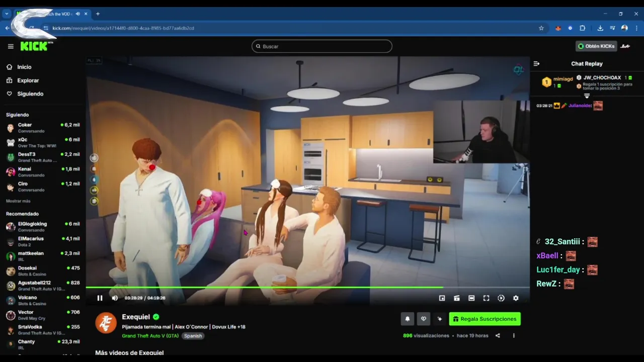Open the Chrome downloads icon
The image size is (644, 362).
600,28
